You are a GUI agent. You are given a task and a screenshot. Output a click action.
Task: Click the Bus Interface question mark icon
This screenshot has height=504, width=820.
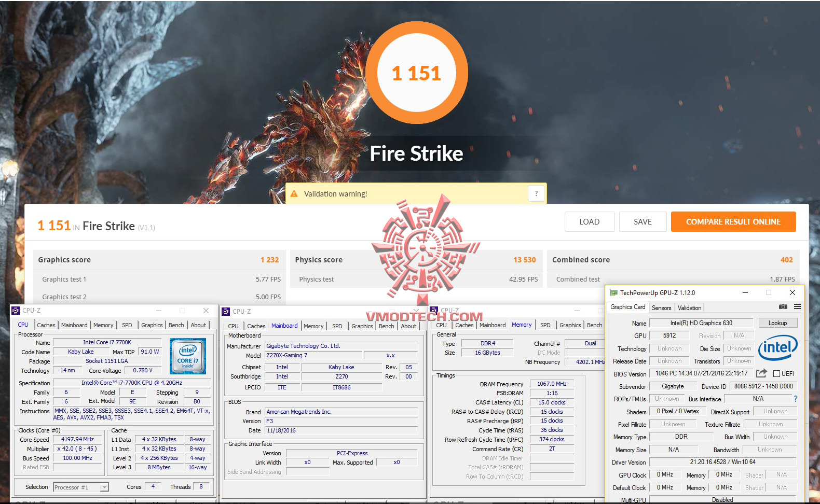tap(796, 399)
